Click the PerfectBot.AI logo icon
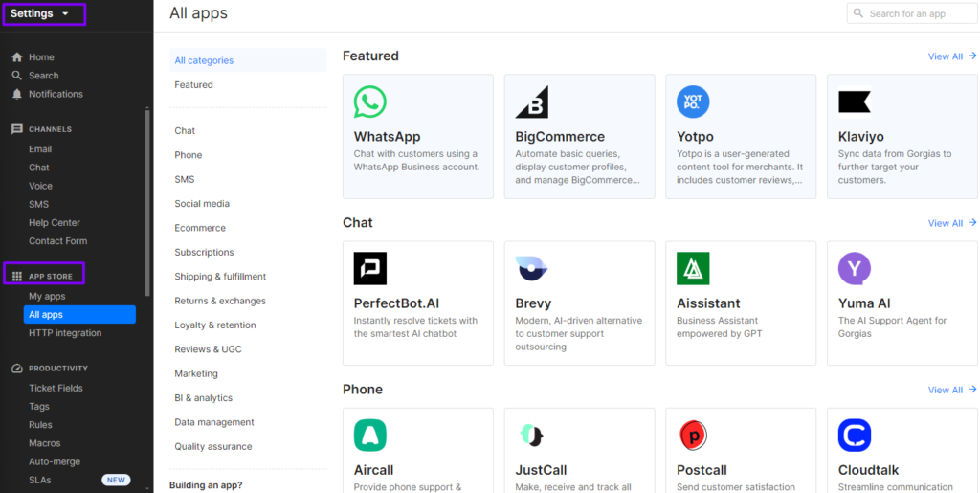The height and width of the screenshot is (493, 980). pos(370,269)
